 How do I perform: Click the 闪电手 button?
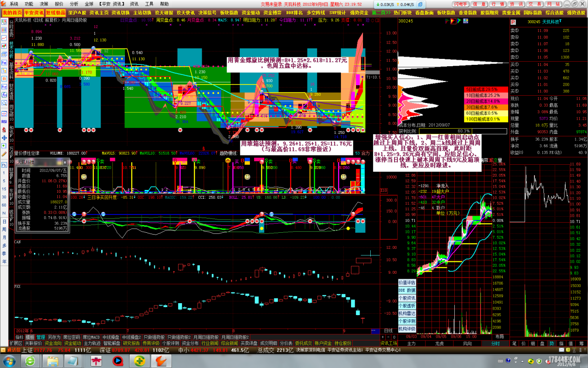(460, 4)
